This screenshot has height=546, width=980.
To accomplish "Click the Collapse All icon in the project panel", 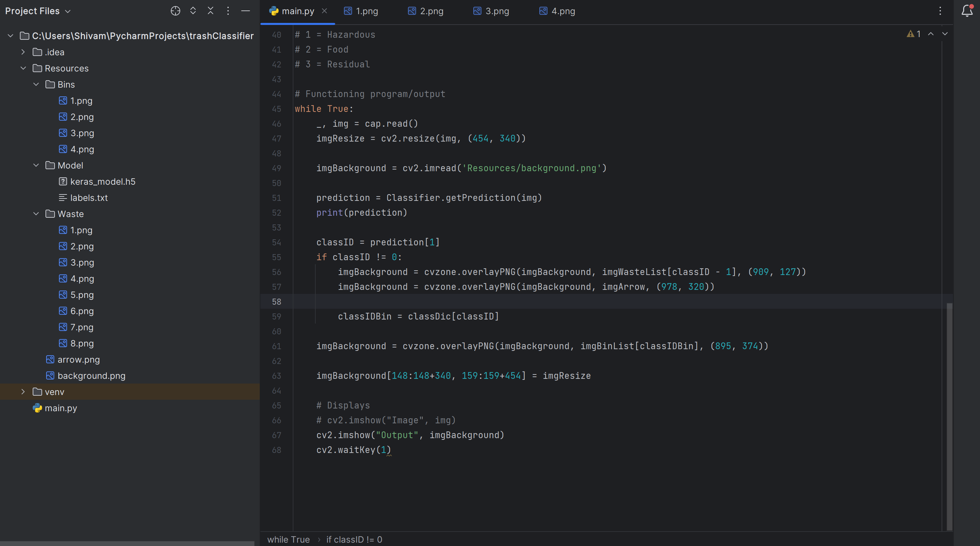I will [210, 11].
